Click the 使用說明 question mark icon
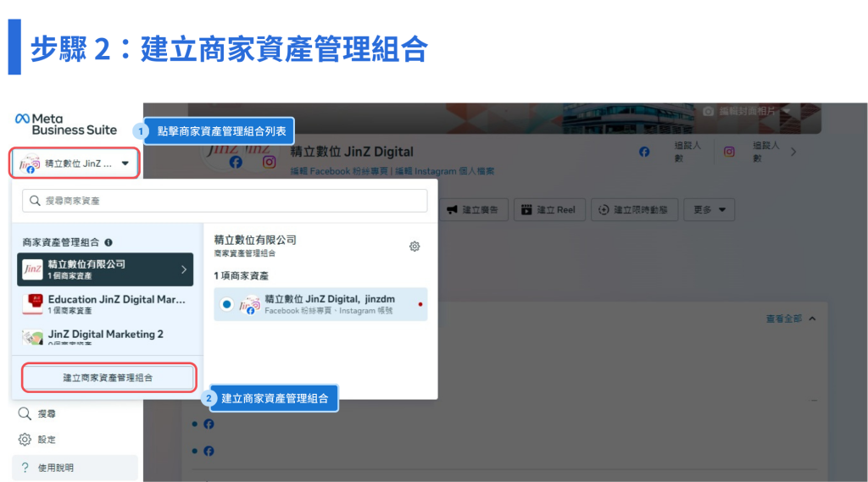Screen dimensions: 868x482 (x=25, y=468)
